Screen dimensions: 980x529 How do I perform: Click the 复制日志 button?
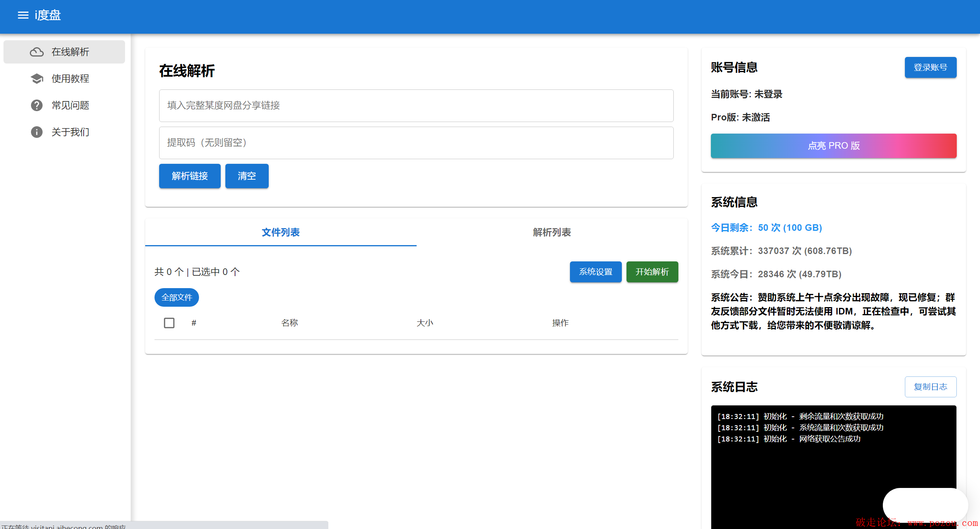[x=930, y=387]
